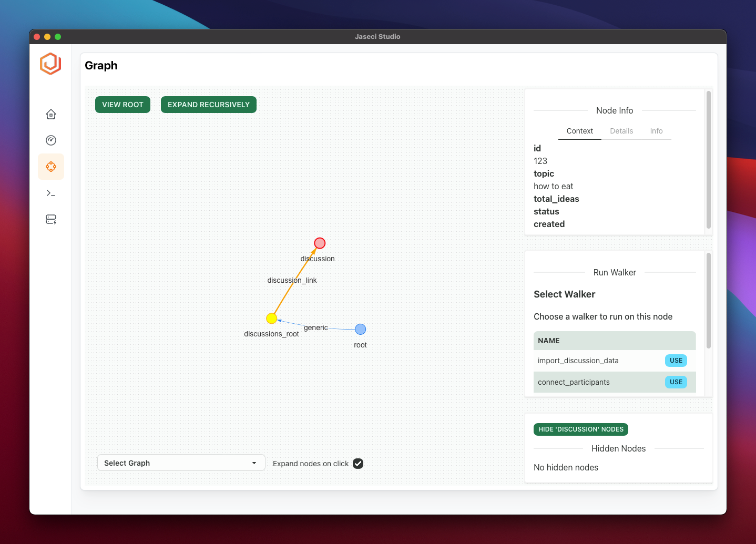Select the red discussion node
The height and width of the screenshot is (544, 756).
320,243
